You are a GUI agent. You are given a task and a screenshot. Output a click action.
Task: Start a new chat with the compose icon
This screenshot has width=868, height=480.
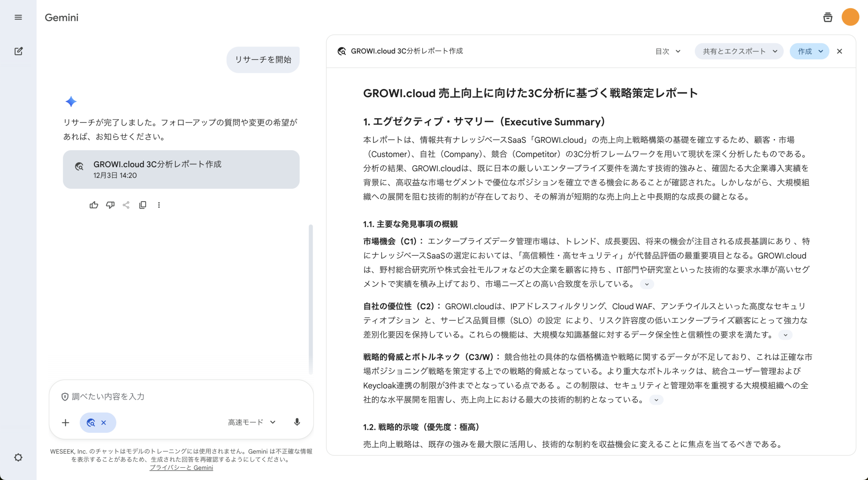coord(18,51)
